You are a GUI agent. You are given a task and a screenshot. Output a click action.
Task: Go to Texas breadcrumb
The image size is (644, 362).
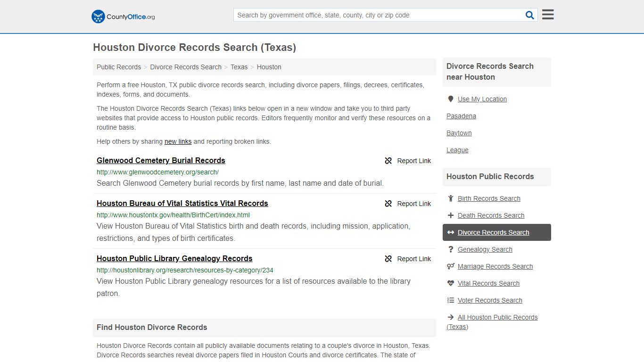239,67
